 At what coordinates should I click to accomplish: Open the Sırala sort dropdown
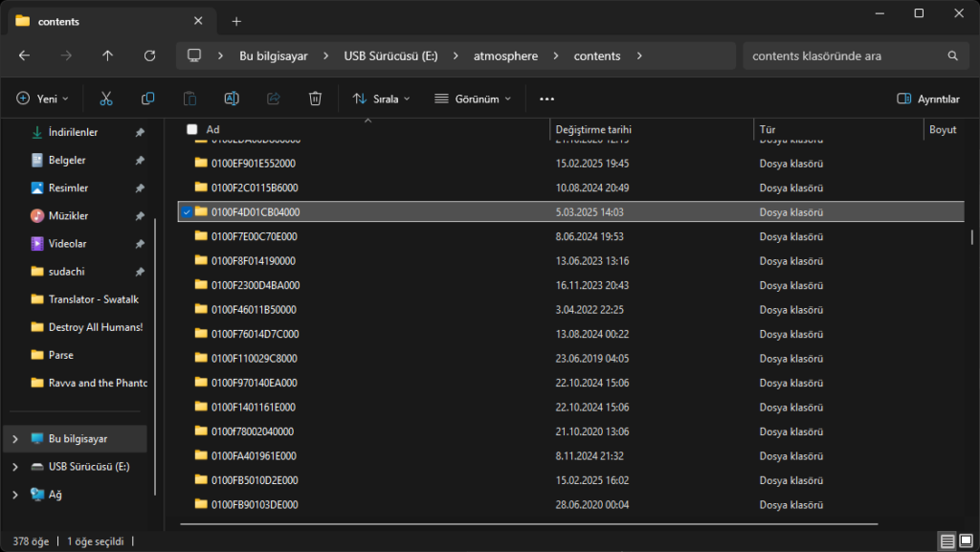(381, 99)
